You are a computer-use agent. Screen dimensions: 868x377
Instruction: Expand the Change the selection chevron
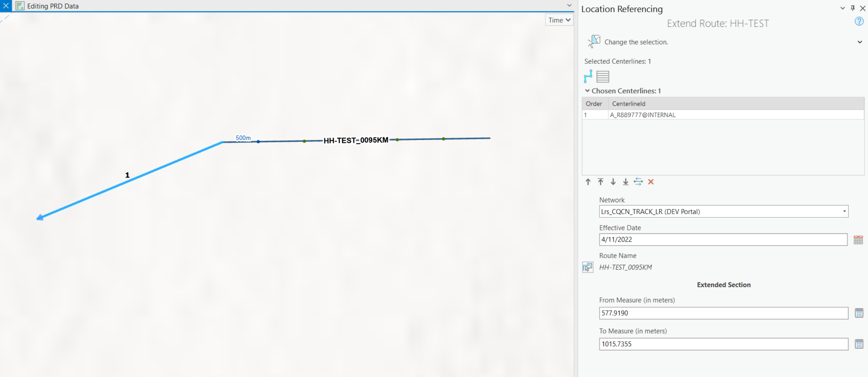pyautogui.click(x=860, y=42)
